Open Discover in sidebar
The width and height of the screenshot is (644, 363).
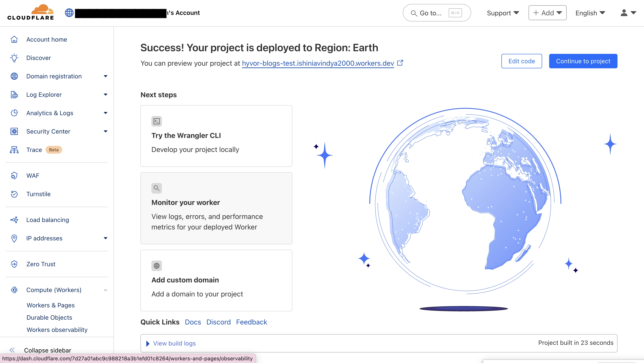39,58
